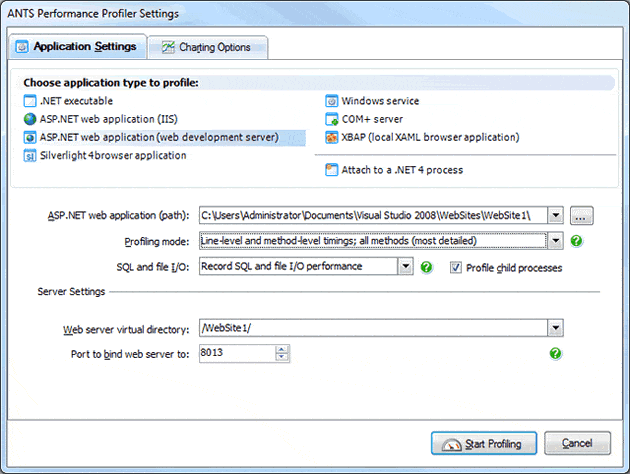This screenshot has height=474, width=630.
Task: Click the Start Profiling button
Action: pyautogui.click(x=484, y=443)
